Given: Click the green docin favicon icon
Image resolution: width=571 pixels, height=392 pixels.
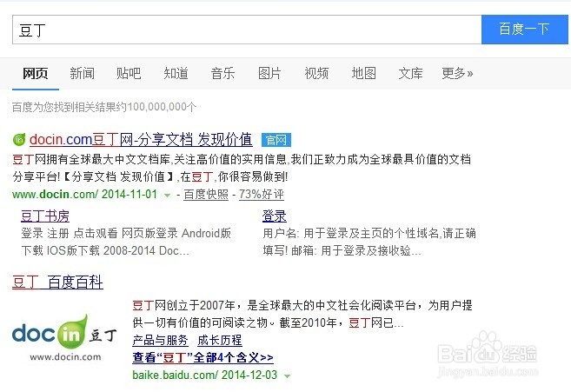Looking at the screenshot, I should pos(19,140).
